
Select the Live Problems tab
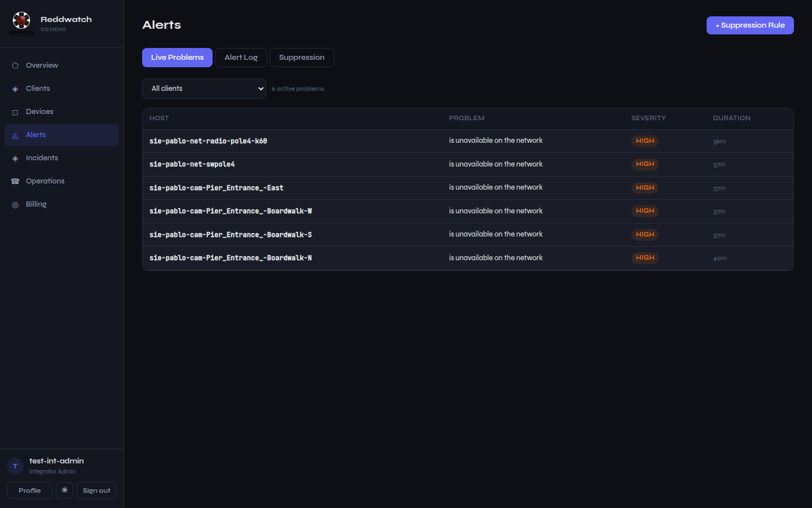click(177, 58)
